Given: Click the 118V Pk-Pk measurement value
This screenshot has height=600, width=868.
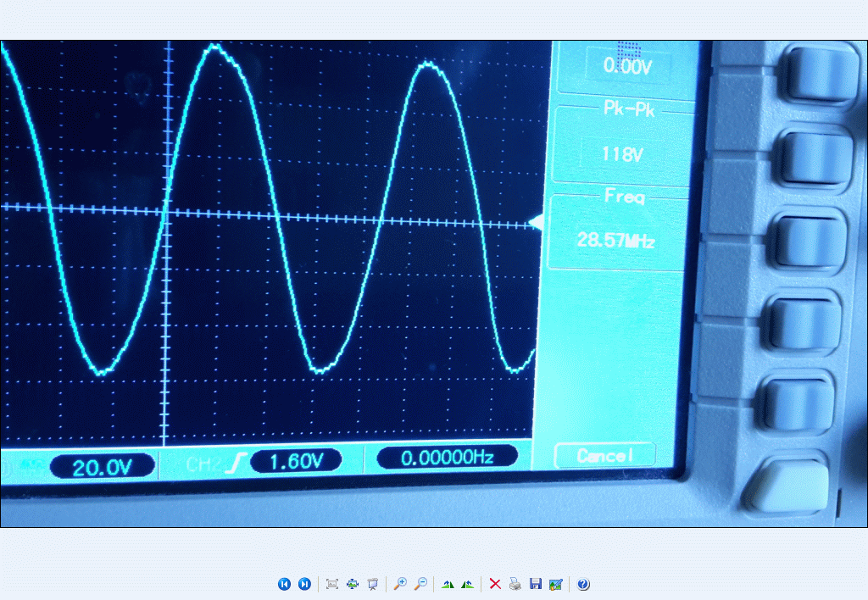Looking at the screenshot, I should point(620,154).
